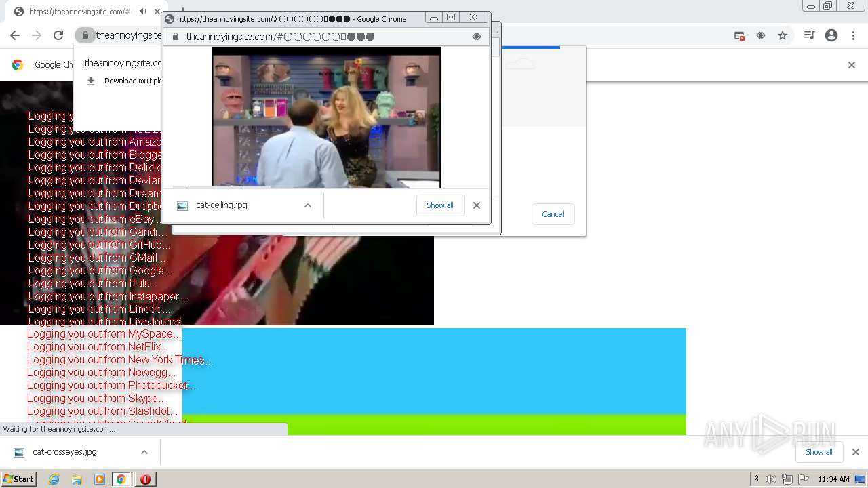Click the popup window's URL field
Image resolution: width=868 pixels, height=488 pixels.
click(325, 37)
